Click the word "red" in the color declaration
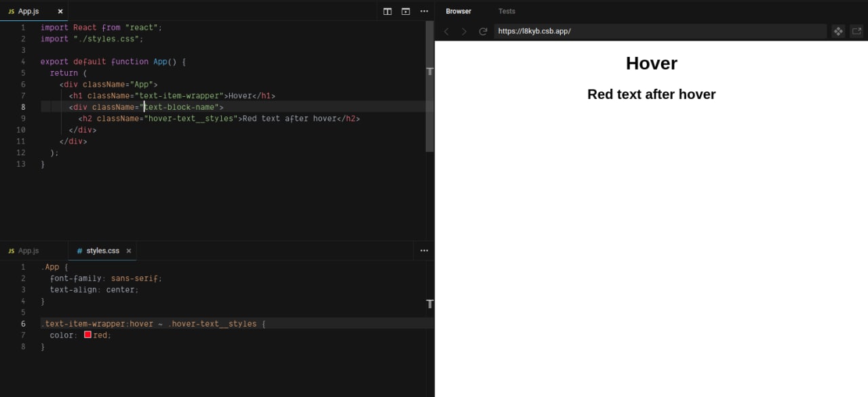Image resolution: width=868 pixels, height=397 pixels. click(100, 335)
